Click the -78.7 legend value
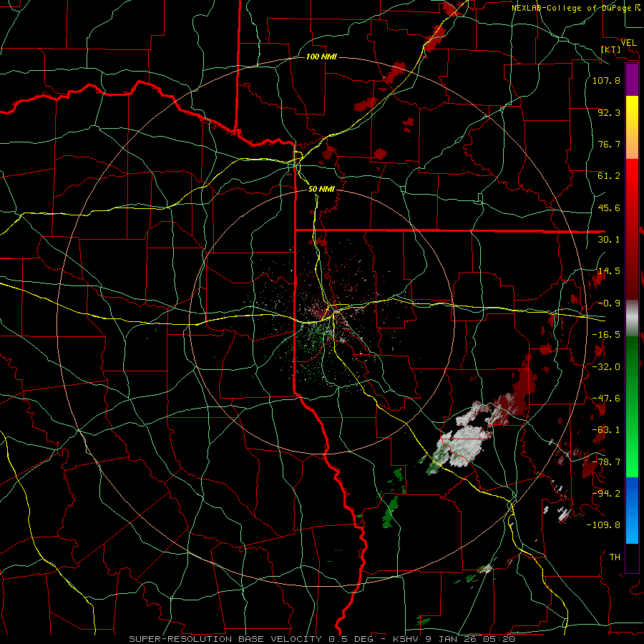Image resolution: width=644 pixels, height=644 pixels. tap(606, 462)
